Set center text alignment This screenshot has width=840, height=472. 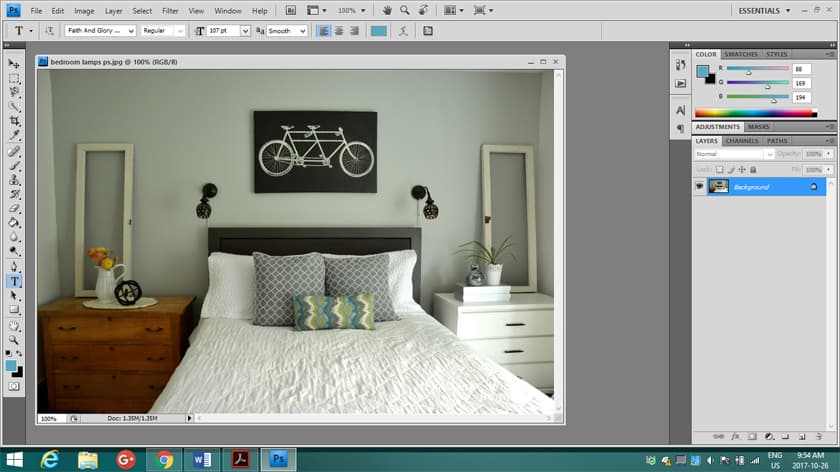pos(339,31)
